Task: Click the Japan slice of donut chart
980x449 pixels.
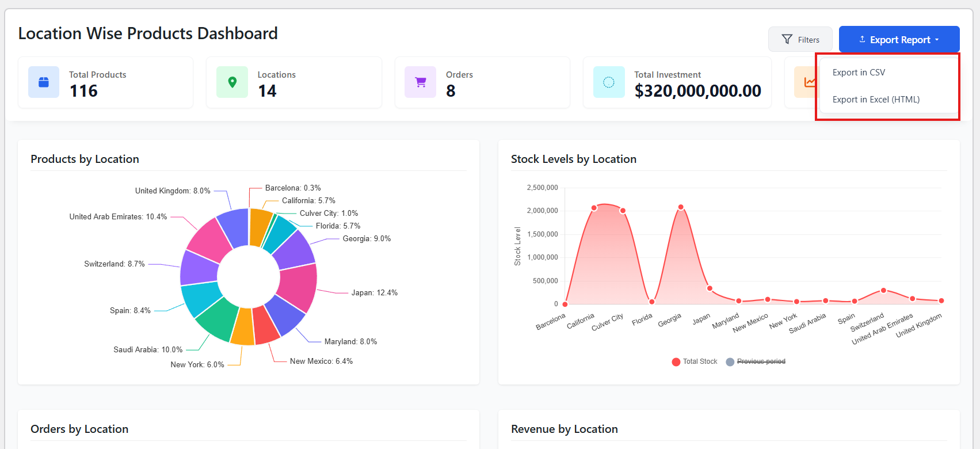Action: tap(298, 287)
